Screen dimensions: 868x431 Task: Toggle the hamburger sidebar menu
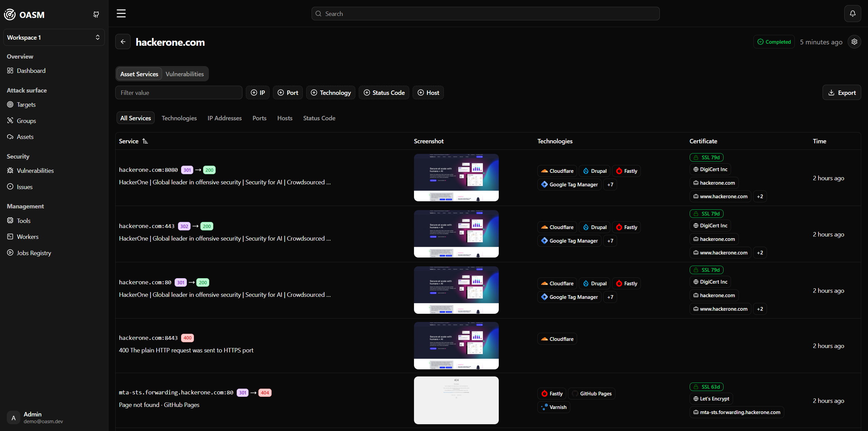tap(121, 14)
